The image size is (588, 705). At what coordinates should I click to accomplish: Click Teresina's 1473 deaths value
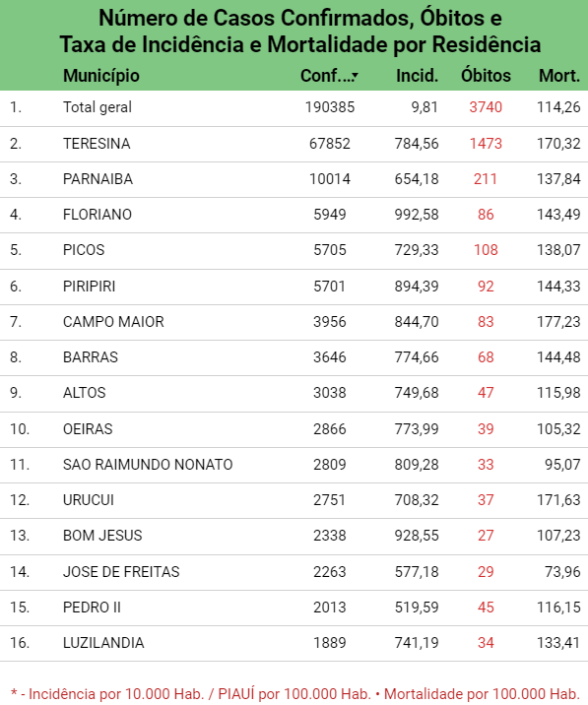click(x=486, y=144)
